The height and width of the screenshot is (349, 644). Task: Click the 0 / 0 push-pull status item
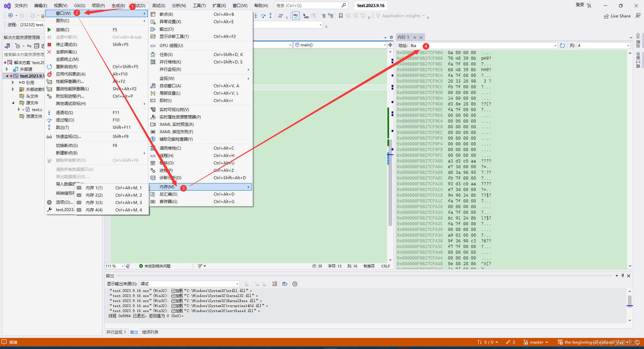coord(488,342)
